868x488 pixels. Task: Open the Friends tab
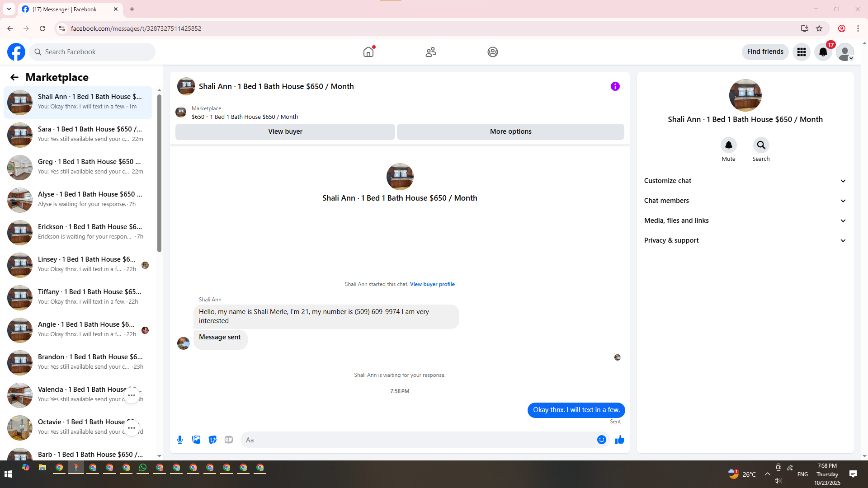tap(430, 52)
